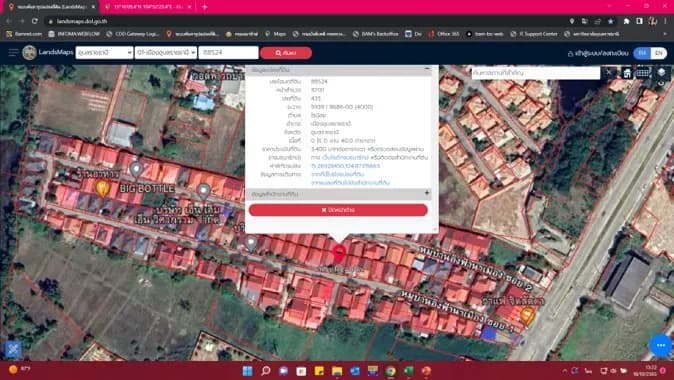The image size is (674, 380).
Task: Click the orange cafe marker near road
Action: click(527, 316)
